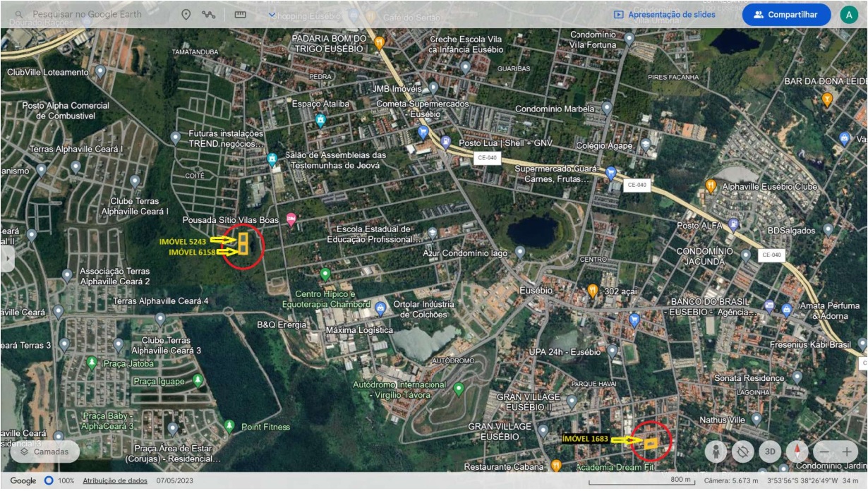Select the Creche Escola Vila da Infância pin
Screen dimensions: 868x491
click(x=465, y=68)
